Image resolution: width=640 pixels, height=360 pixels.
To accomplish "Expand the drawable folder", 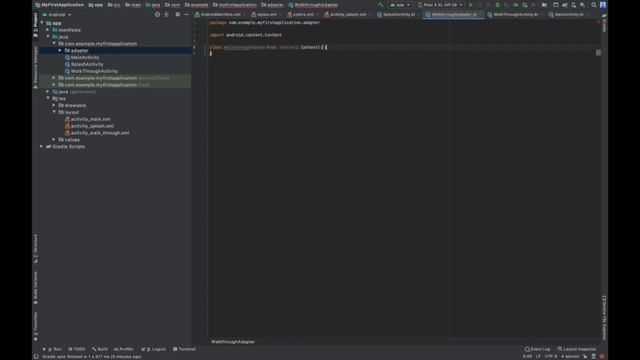I will [x=54, y=105].
